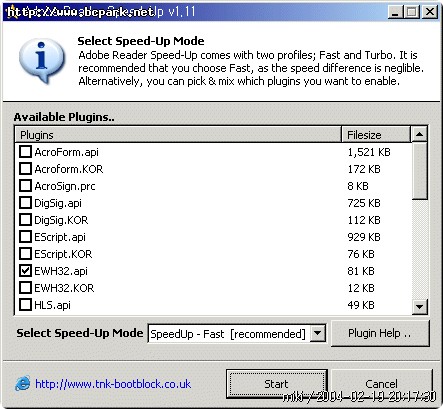Screen dimensions: 443x409
Task: Check the AcroSign.prc plugin box
Action: [x=25, y=186]
